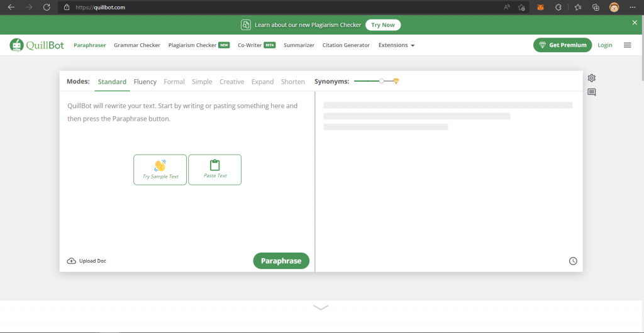Click the padlock site info icon
Viewport: 644px width, 333px height.
67,7
